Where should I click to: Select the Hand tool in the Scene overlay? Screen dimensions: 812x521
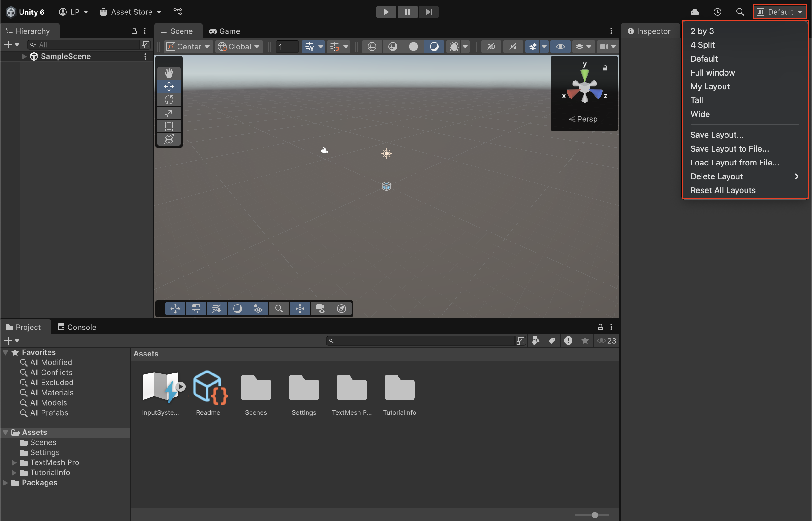coord(169,73)
